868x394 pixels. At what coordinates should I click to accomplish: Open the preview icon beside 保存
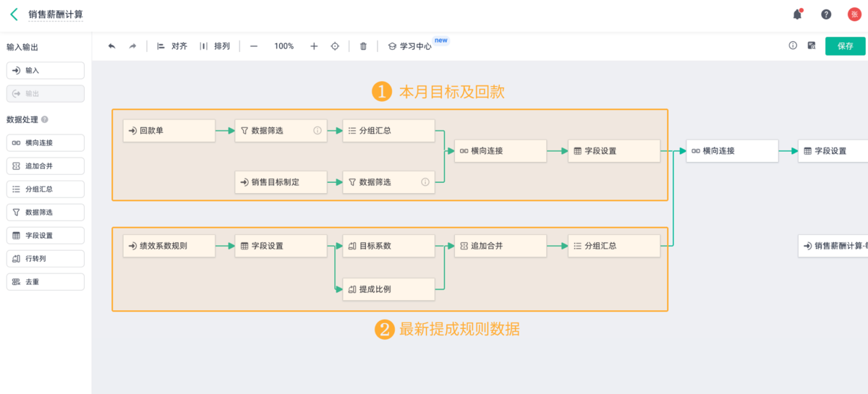coord(812,46)
